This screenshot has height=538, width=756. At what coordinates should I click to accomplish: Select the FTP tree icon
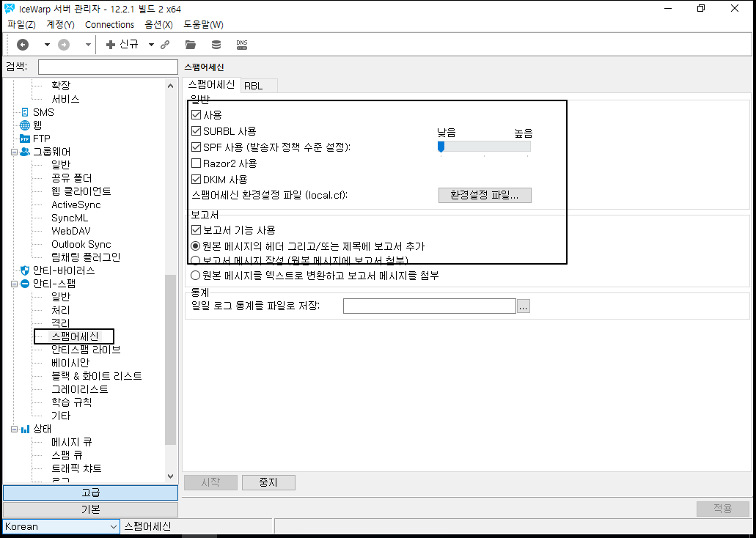(x=25, y=139)
